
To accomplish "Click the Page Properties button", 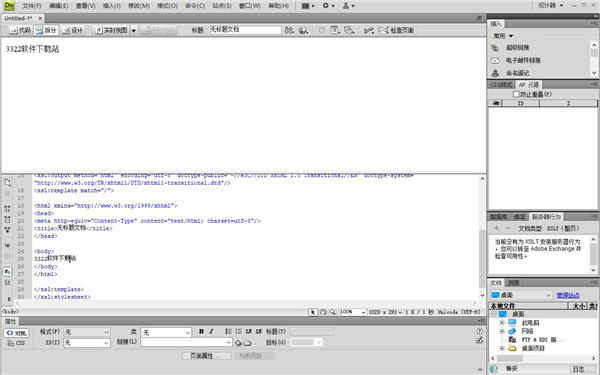I will pos(207,356).
